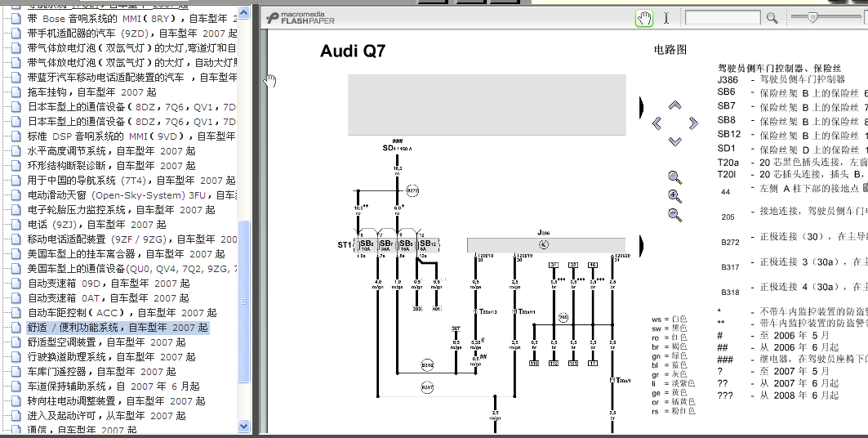Screen dimensions: 868x438
Task: Click the plain magnifier reset-zoom icon
Action: 674,177
